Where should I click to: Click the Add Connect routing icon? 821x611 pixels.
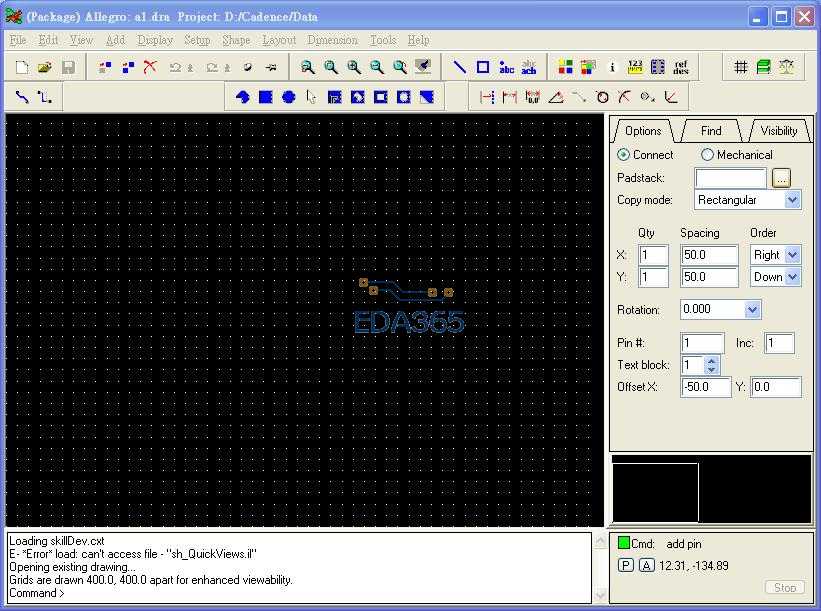(x=22, y=97)
